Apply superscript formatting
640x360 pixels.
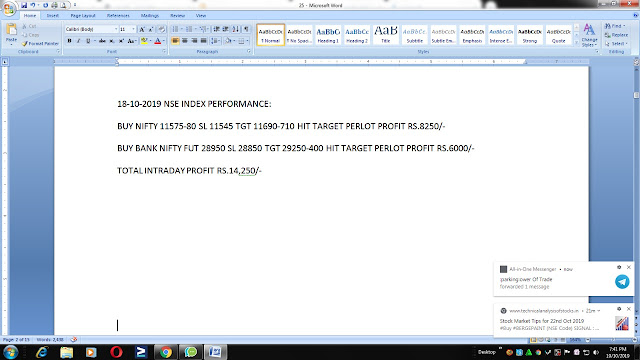click(121, 41)
